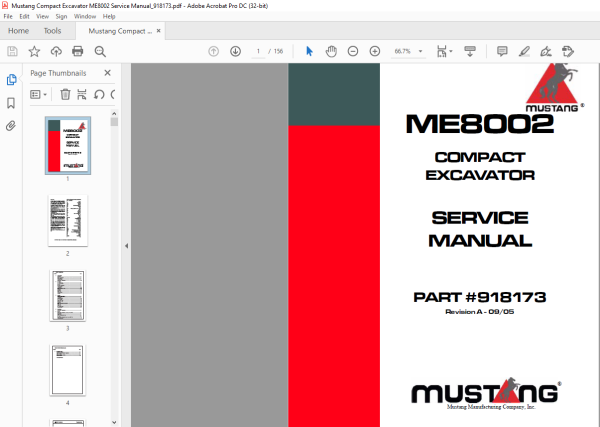
Task: Select page 1 thumbnail
Action: point(68,145)
